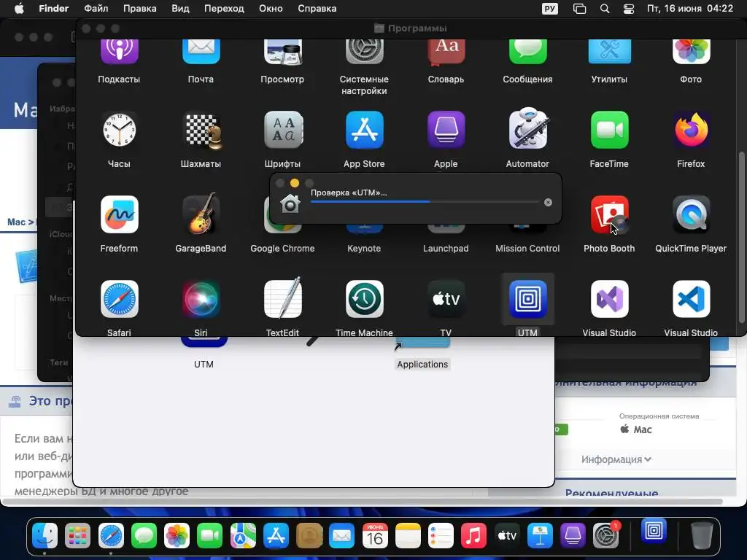Open the Переход menu
Screen dimensions: 747x560
point(224,9)
